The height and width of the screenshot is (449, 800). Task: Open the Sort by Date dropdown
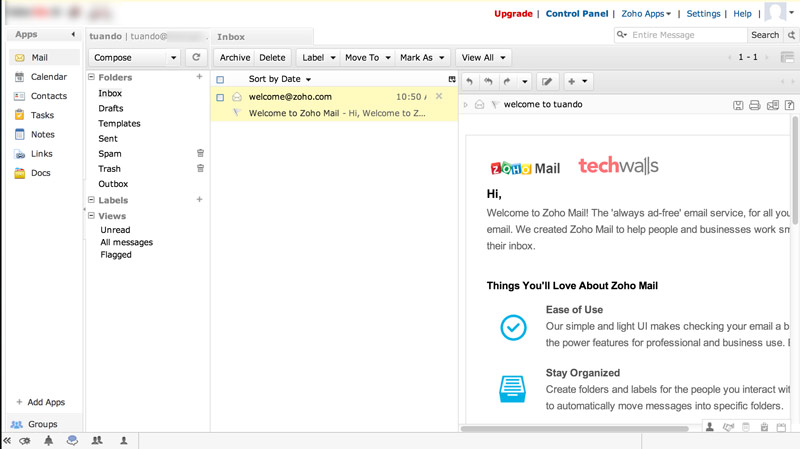pos(280,79)
